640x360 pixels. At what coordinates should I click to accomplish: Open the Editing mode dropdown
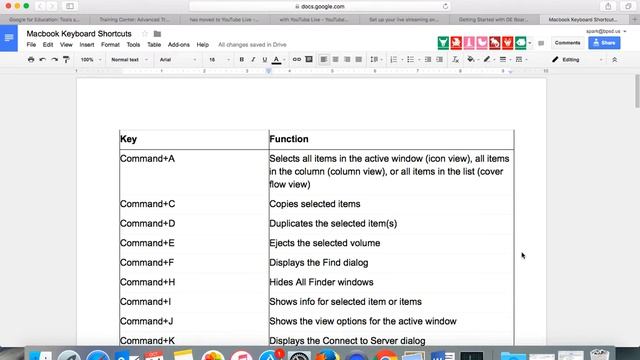point(577,60)
